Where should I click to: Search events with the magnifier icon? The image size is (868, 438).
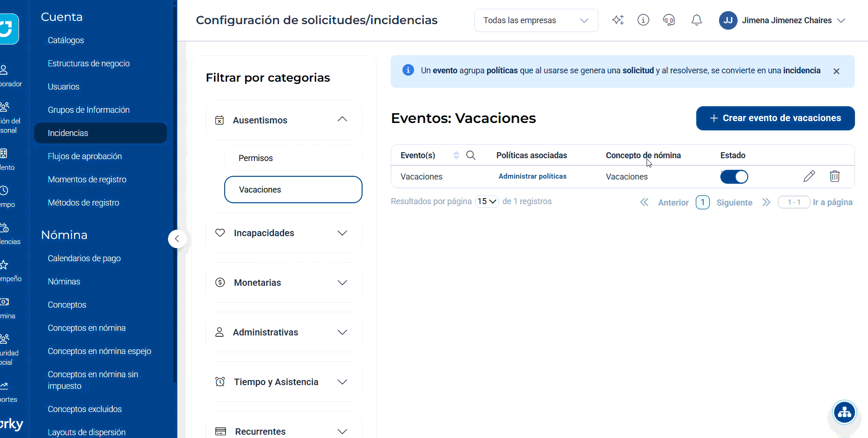point(471,155)
